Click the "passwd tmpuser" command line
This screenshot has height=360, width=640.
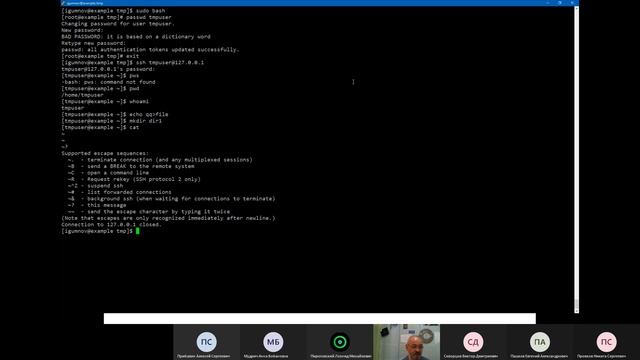(116, 17)
